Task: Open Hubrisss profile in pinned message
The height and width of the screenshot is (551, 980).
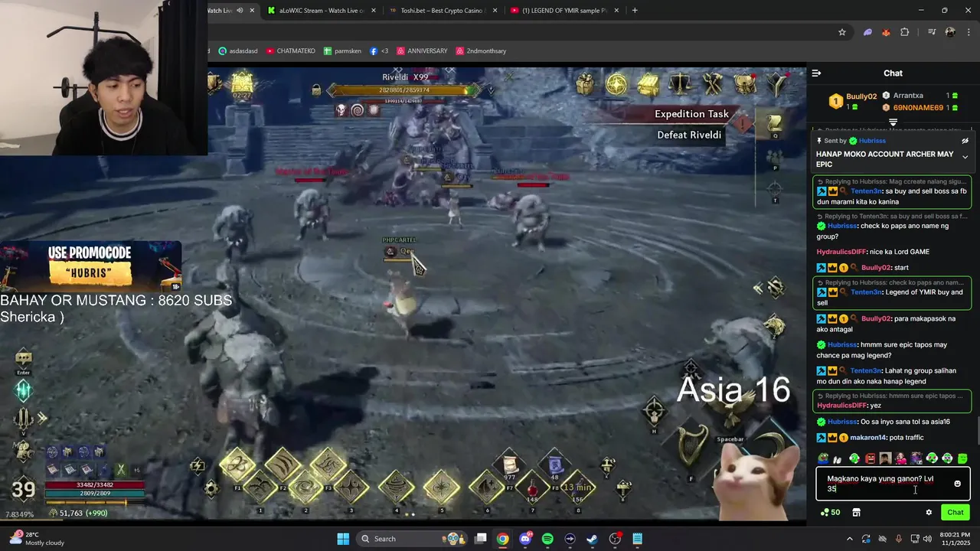Action: (x=872, y=141)
